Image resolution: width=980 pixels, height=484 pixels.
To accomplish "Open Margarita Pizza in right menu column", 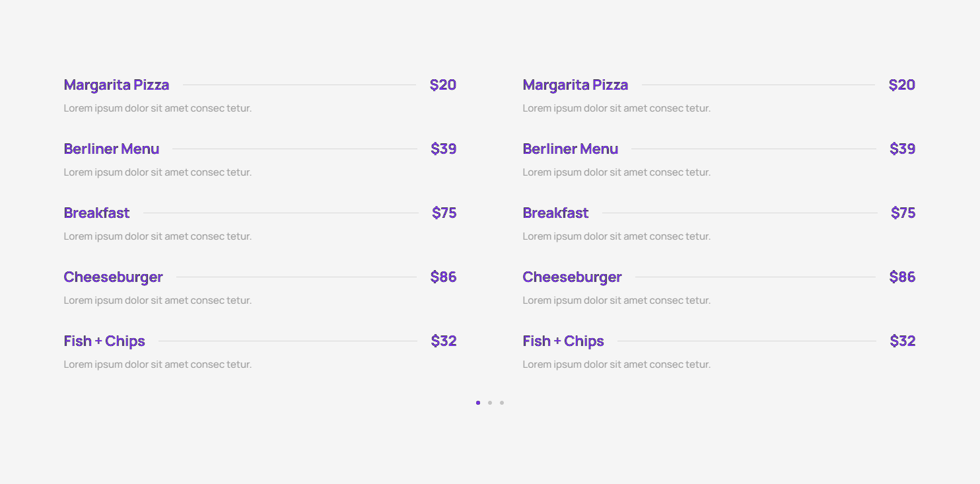I will 575,85.
